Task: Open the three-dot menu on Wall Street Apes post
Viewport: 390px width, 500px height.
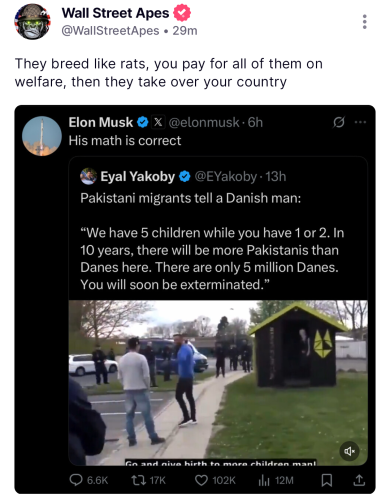Action: click(x=365, y=22)
